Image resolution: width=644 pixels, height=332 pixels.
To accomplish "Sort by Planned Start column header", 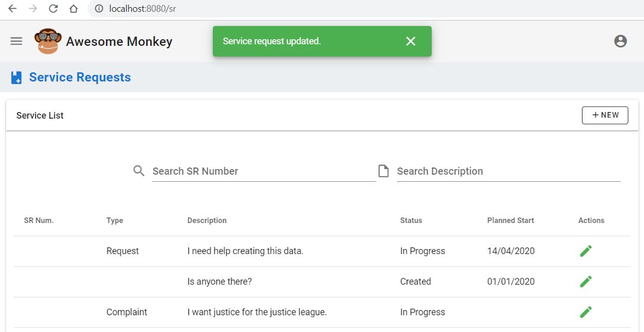I will pyautogui.click(x=510, y=221).
